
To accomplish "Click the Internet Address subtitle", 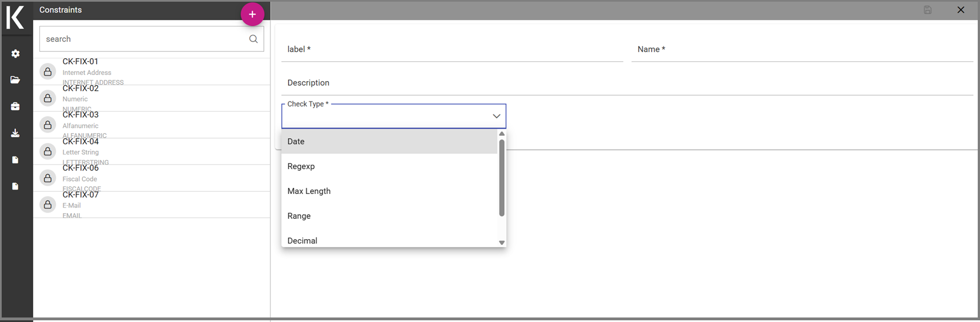I will (87, 73).
